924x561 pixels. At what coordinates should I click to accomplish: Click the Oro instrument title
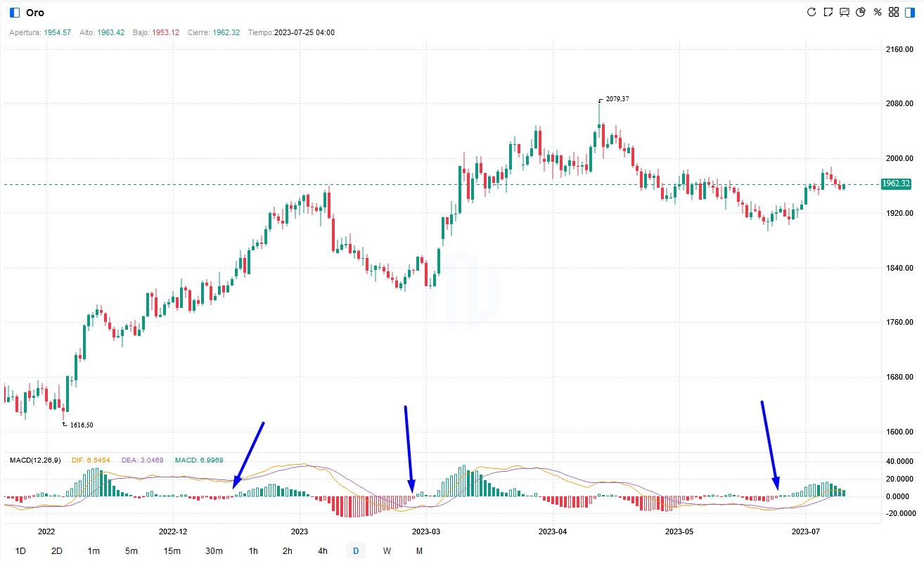tap(35, 13)
